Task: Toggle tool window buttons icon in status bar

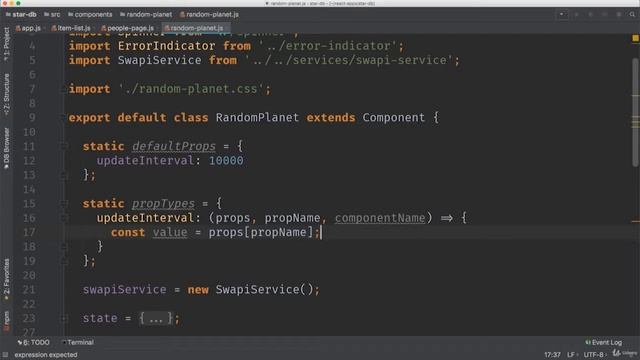Action: pyautogui.click(x=5, y=355)
